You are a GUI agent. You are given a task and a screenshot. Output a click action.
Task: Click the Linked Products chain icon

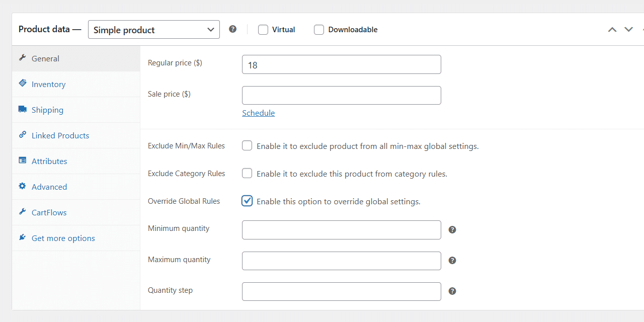pos(22,134)
